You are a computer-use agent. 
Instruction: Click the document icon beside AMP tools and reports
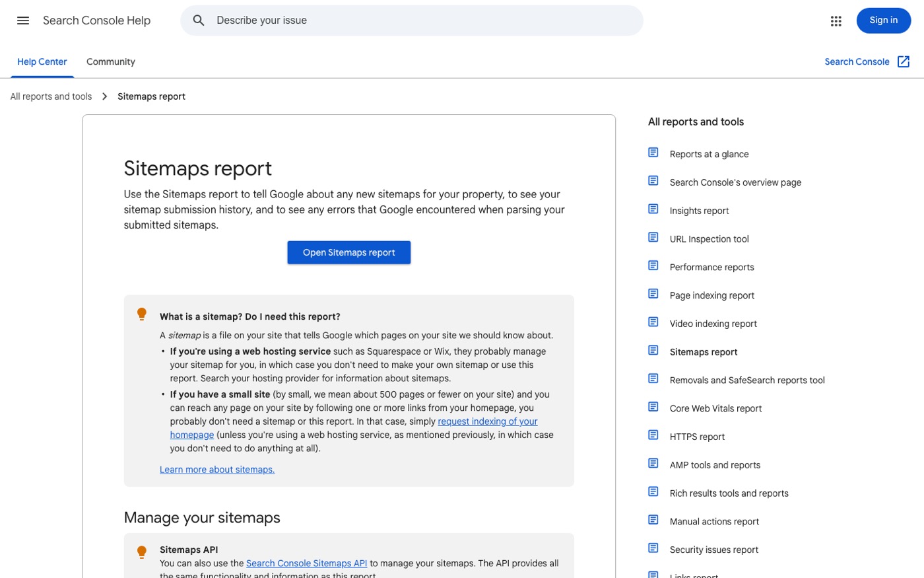pos(653,463)
